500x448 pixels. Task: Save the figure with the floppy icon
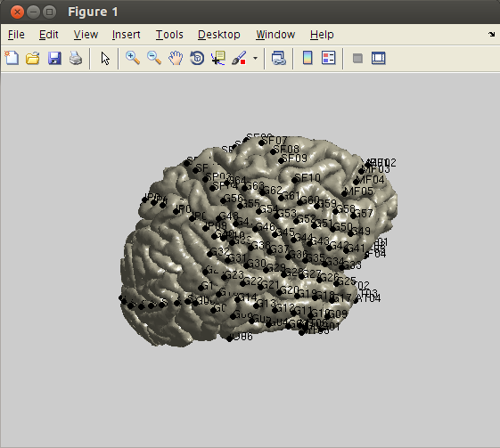54,58
